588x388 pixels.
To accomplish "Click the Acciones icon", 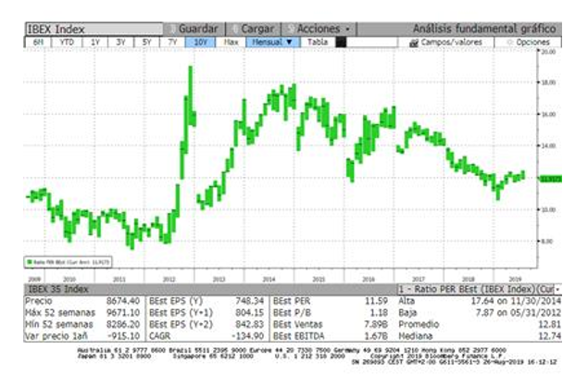I will pyautogui.click(x=291, y=29).
